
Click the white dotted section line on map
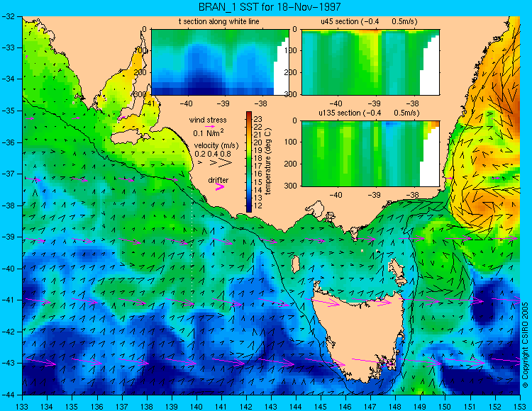pyautogui.click(x=192, y=244)
